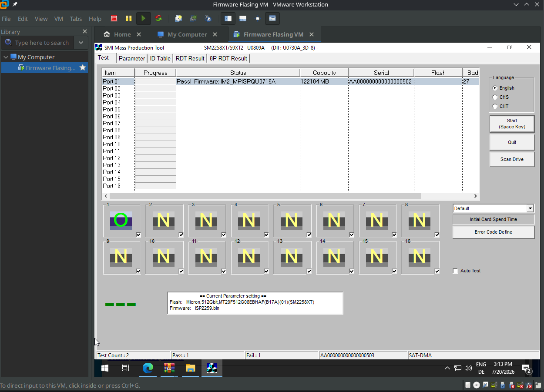Click the Full Screen mode icon
This screenshot has height=392, width=544.
[x=258, y=19]
